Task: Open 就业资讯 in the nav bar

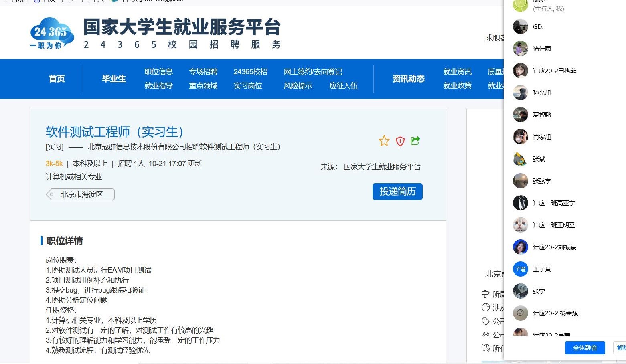Action: pos(458,72)
